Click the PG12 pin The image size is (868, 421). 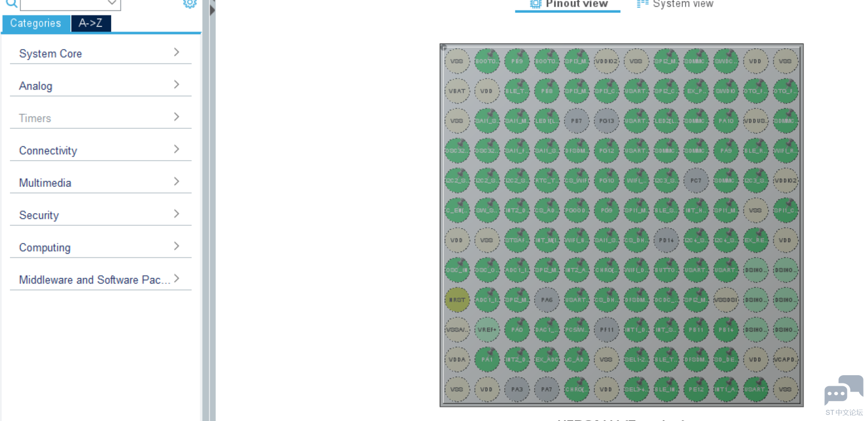pos(606,151)
